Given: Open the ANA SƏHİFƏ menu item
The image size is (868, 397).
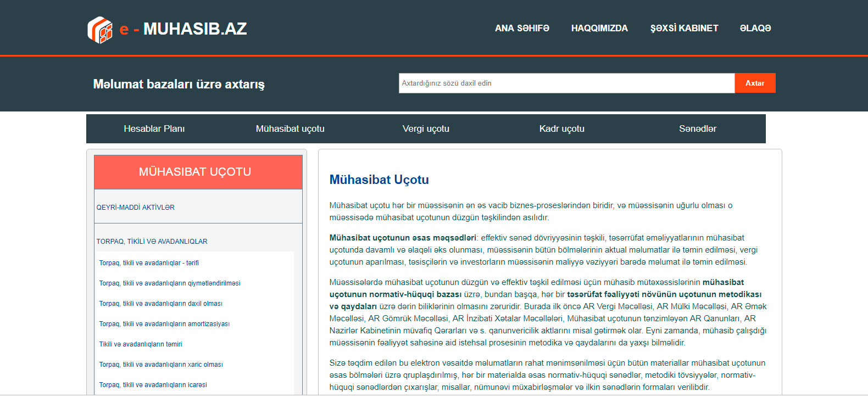Looking at the screenshot, I should (x=522, y=28).
